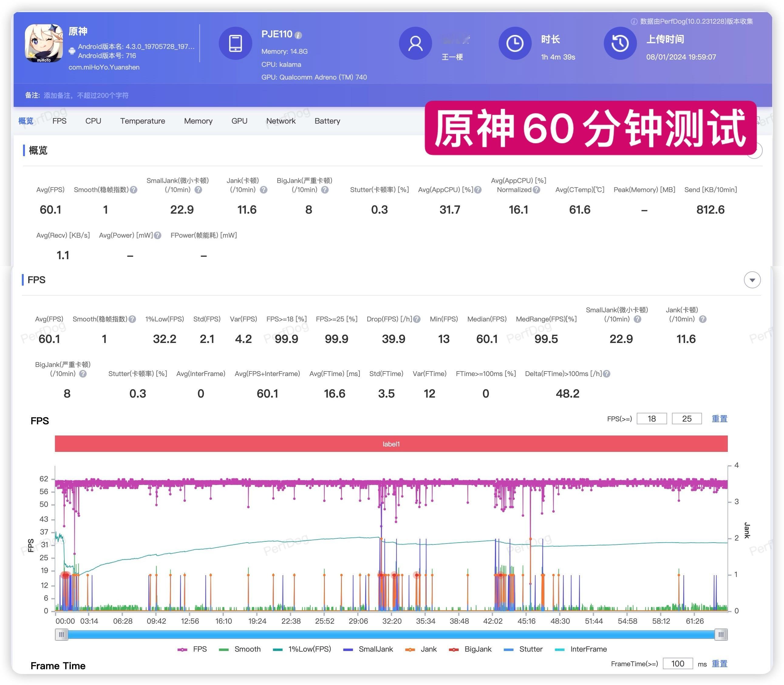Click the Android robot icon
Screen dimensions: 784x685
(72, 51)
